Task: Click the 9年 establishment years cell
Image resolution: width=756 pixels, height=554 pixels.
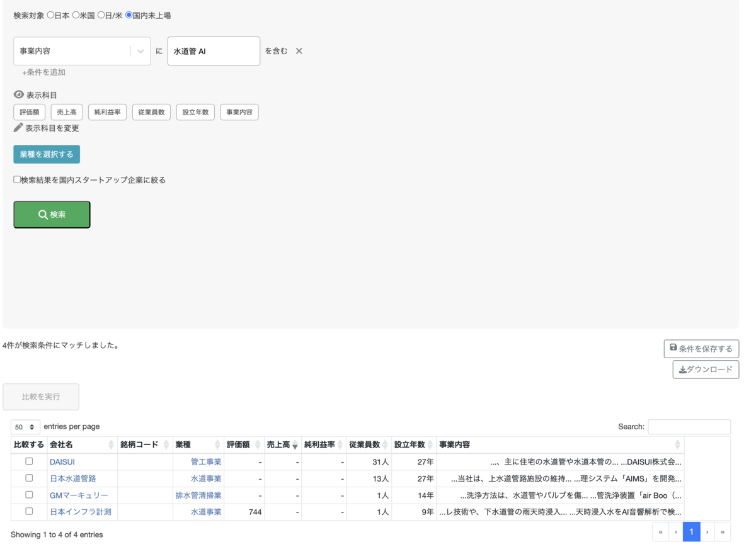Action: pos(414,512)
